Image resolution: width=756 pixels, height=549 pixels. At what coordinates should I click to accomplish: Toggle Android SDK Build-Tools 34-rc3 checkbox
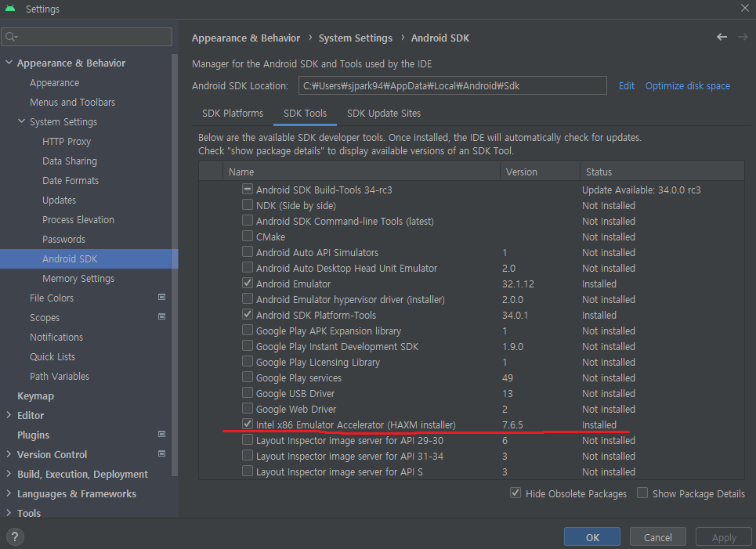pyautogui.click(x=248, y=189)
